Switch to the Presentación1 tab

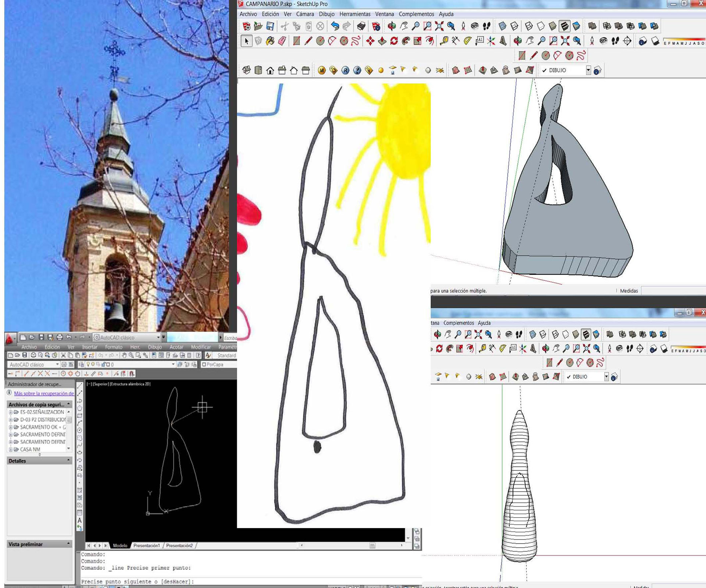tap(146, 545)
